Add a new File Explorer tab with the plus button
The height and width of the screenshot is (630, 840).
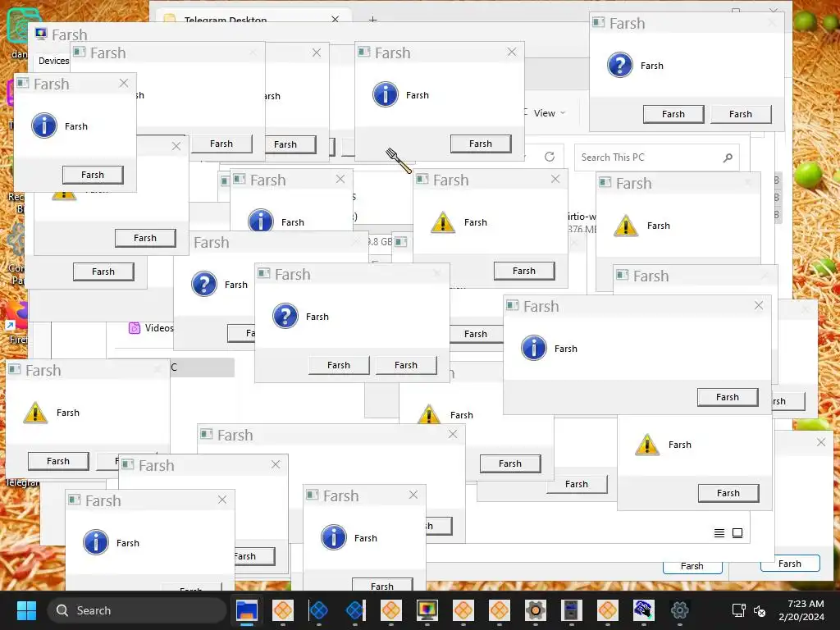373,20
